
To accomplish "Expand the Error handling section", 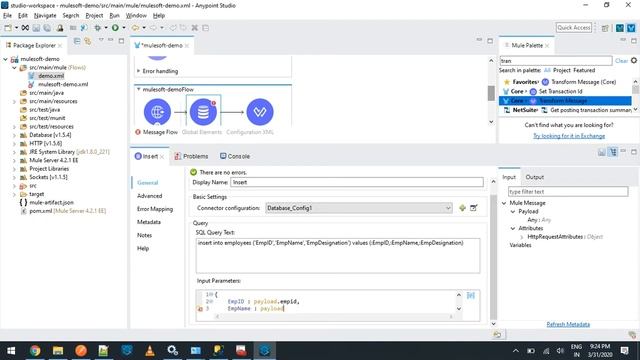I will 138,71.
